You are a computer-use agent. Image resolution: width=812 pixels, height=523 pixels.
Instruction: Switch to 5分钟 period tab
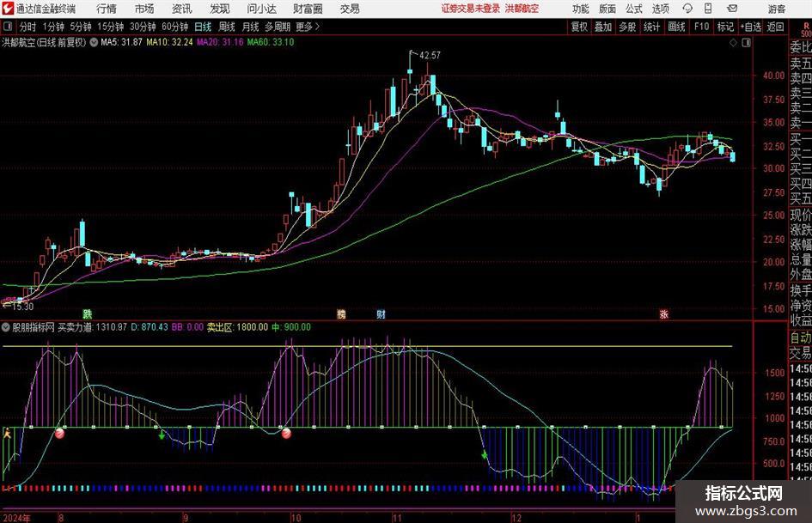tap(81, 27)
